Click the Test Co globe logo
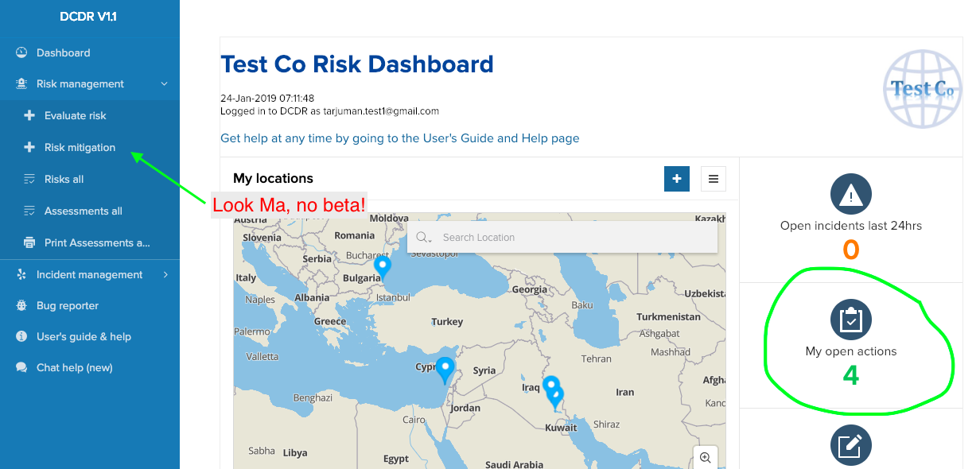 tap(922, 89)
